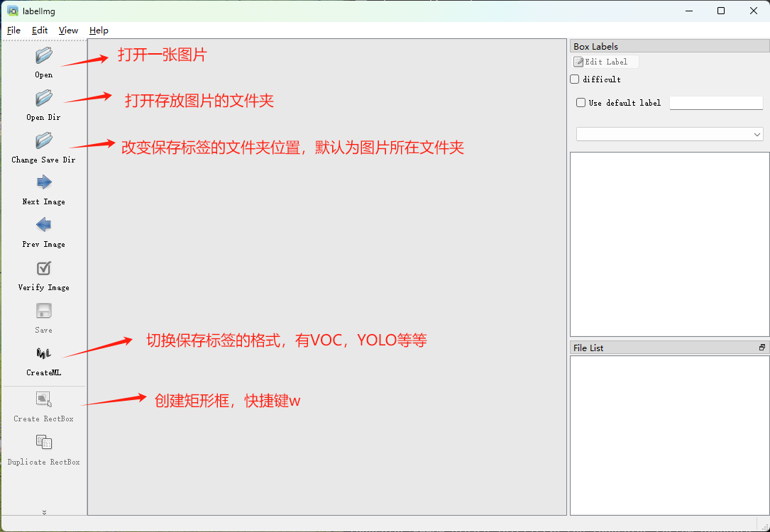The height and width of the screenshot is (532, 770).
Task: Open an image folder with Open Dir
Action: pos(43,99)
